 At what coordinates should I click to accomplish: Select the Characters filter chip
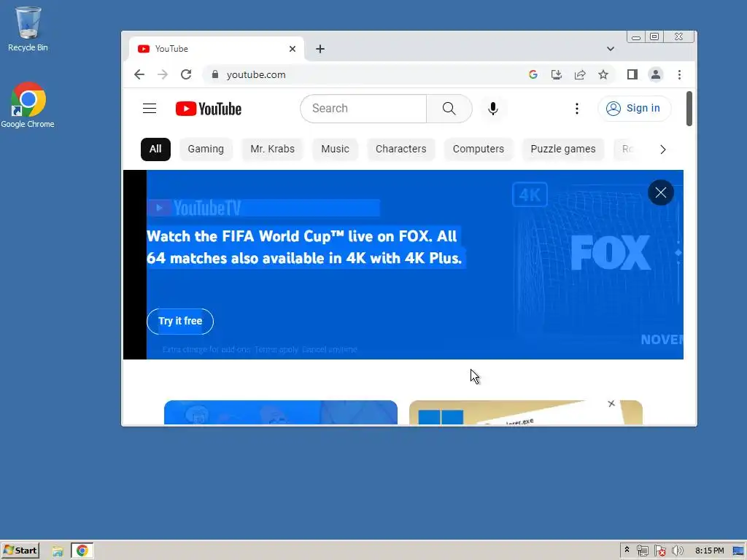pyautogui.click(x=400, y=149)
